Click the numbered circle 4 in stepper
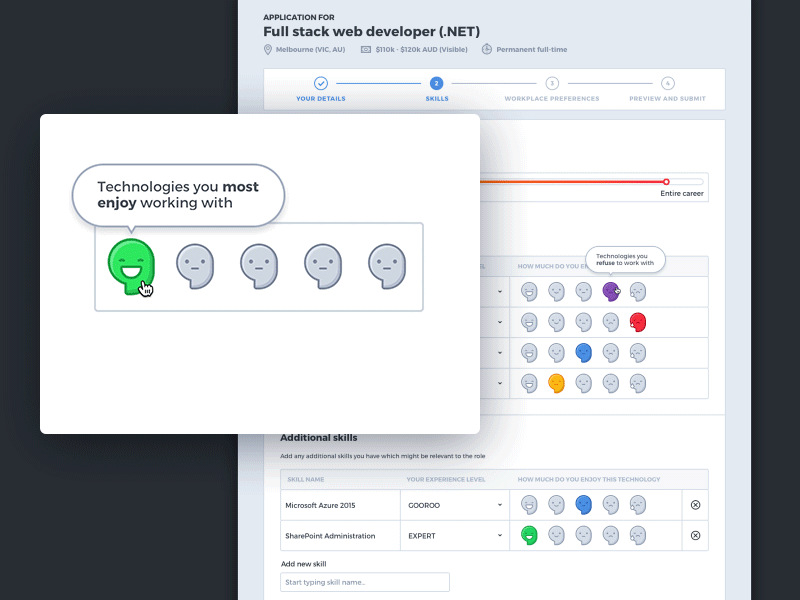Viewport: 800px width, 600px height. (x=667, y=83)
